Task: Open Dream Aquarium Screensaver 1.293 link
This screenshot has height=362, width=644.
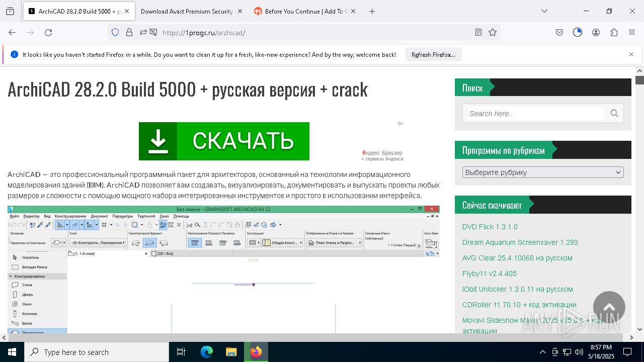Action: pyautogui.click(x=520, y=242)
